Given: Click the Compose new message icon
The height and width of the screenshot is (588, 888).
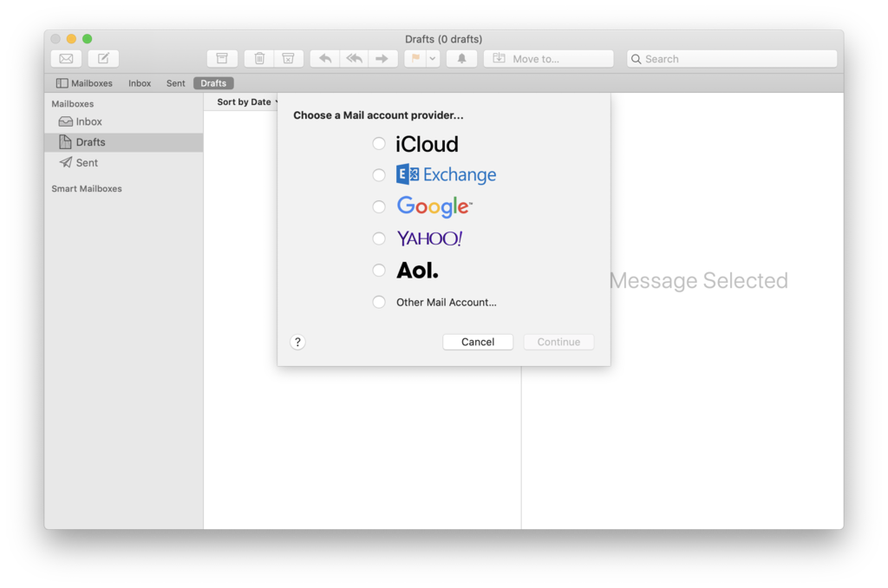Looking at the screenshot, I should tap(103, 58).
